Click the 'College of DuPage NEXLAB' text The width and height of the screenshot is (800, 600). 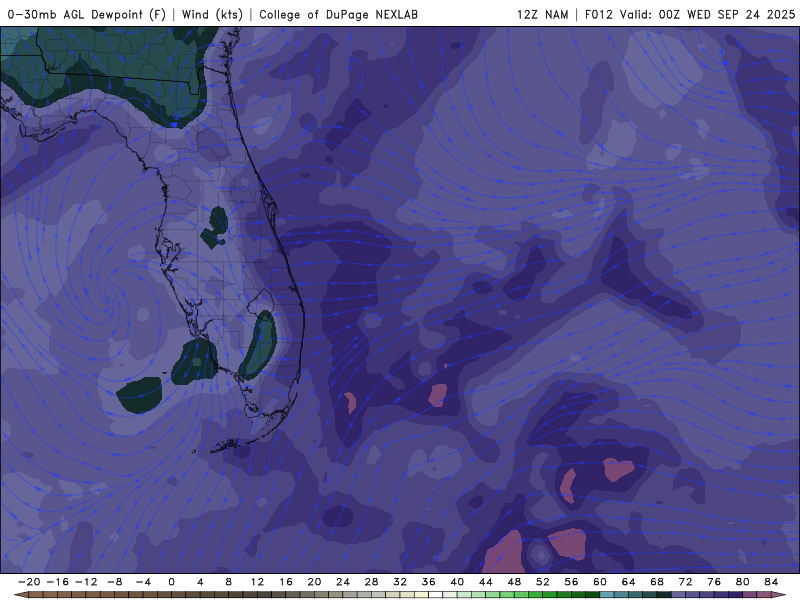[x=338, y=14]
